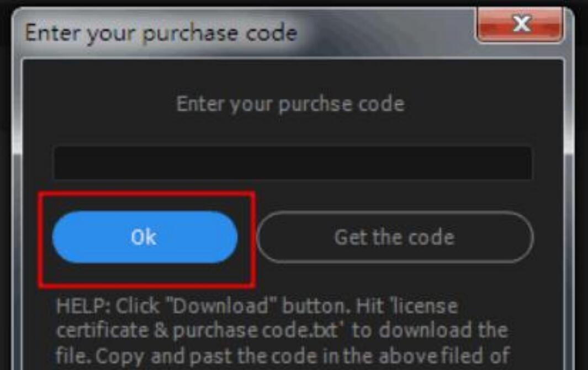Click the dialog title bar text
This screenshot has width=588, height=370.
pos(161,33)
